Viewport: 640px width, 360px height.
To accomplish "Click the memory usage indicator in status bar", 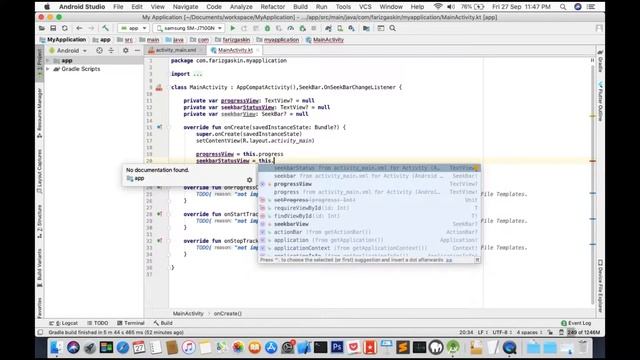I will [584, 332].
